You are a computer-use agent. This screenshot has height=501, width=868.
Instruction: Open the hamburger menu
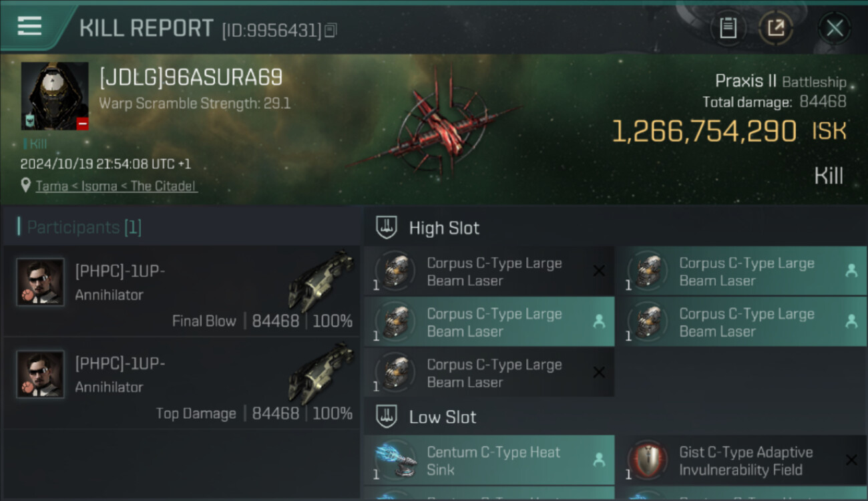click(x=29, y=27)
